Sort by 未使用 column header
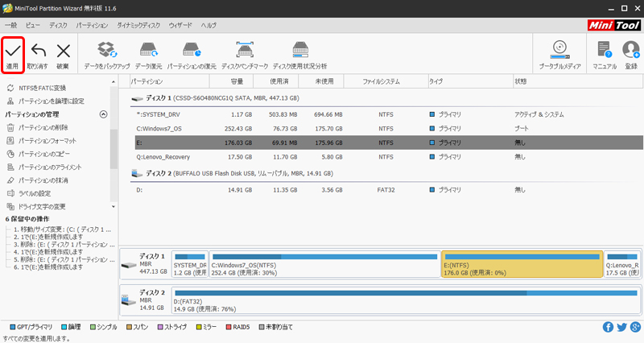This screenshot has height=343, width=644. tap(320, 81)
